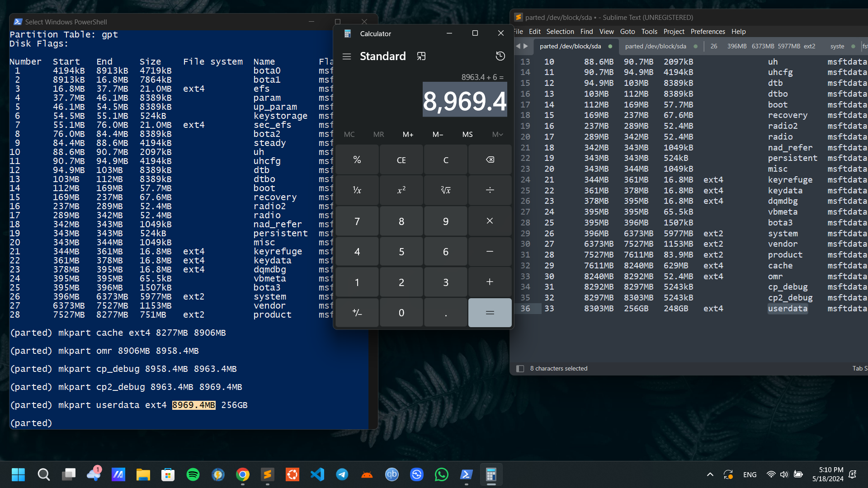The width and height of the screenshot is (868, 488).
Task: Open Spotify from the taskbar
Action: pyautogui.click(x=193, y=474)
